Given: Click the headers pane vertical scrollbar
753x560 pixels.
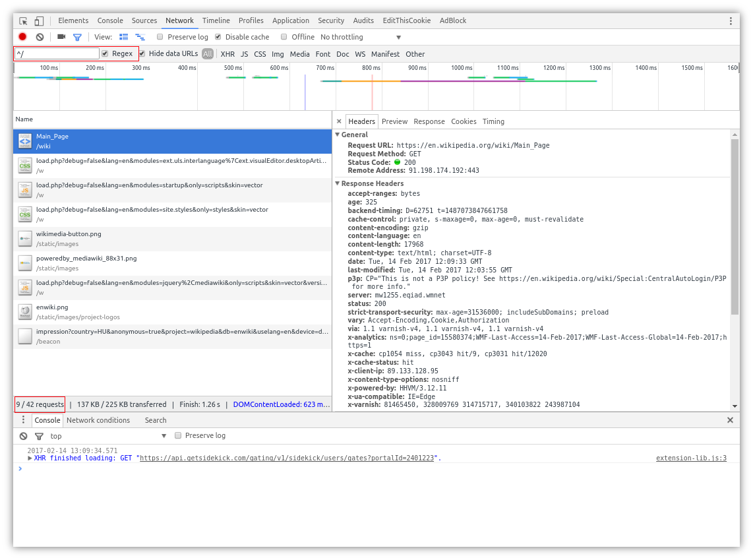Looking at the screenshot, I should tap(735, 227).
